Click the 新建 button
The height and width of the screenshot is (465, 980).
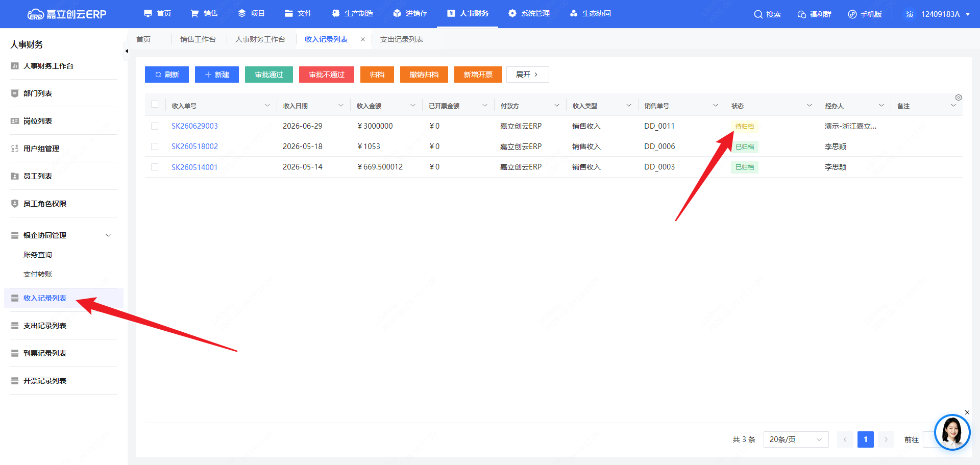pyautogui.click(x=217, y=75)
